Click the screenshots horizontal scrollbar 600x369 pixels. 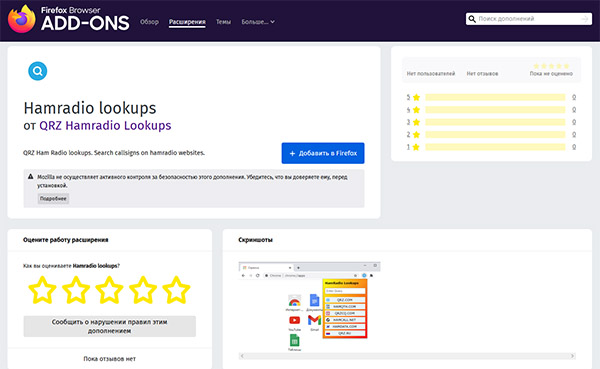[407, 356]
